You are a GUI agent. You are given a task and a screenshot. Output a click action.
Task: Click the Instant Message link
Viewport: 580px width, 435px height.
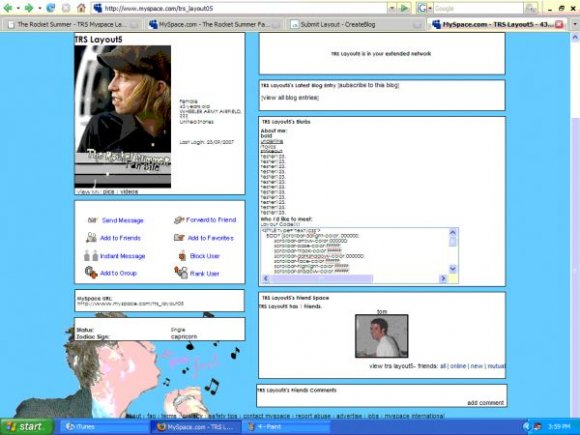point(122,256)
